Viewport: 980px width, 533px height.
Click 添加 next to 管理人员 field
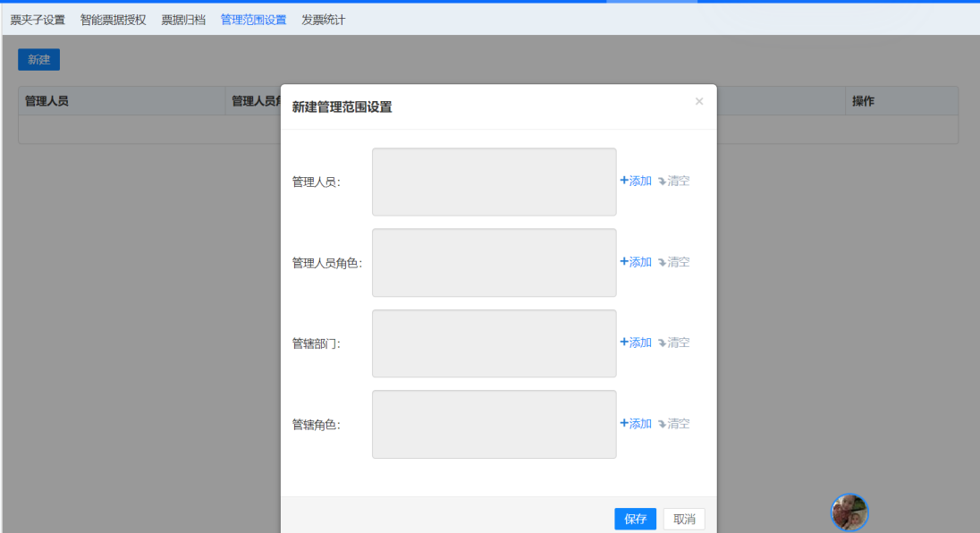pos(636,181)
